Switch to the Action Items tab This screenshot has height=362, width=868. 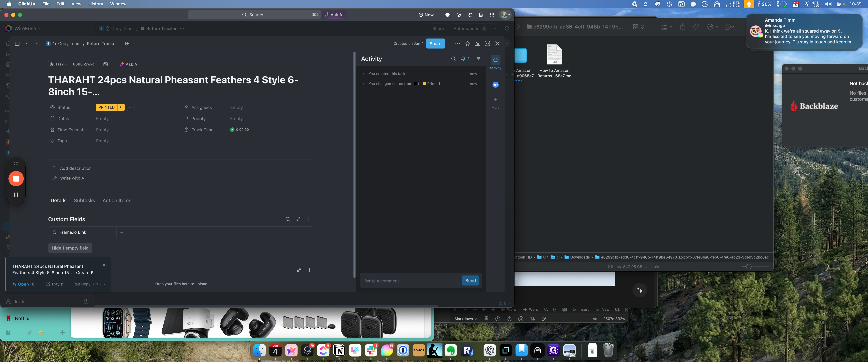point(117,201)
